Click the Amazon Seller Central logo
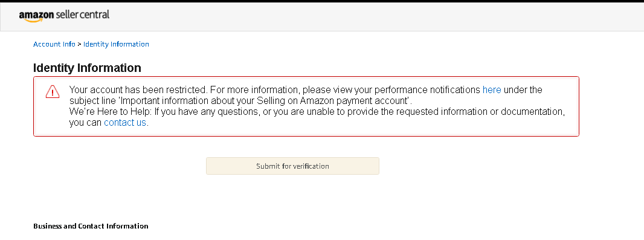This screenshot has height=240, width=644. point(64,16)
